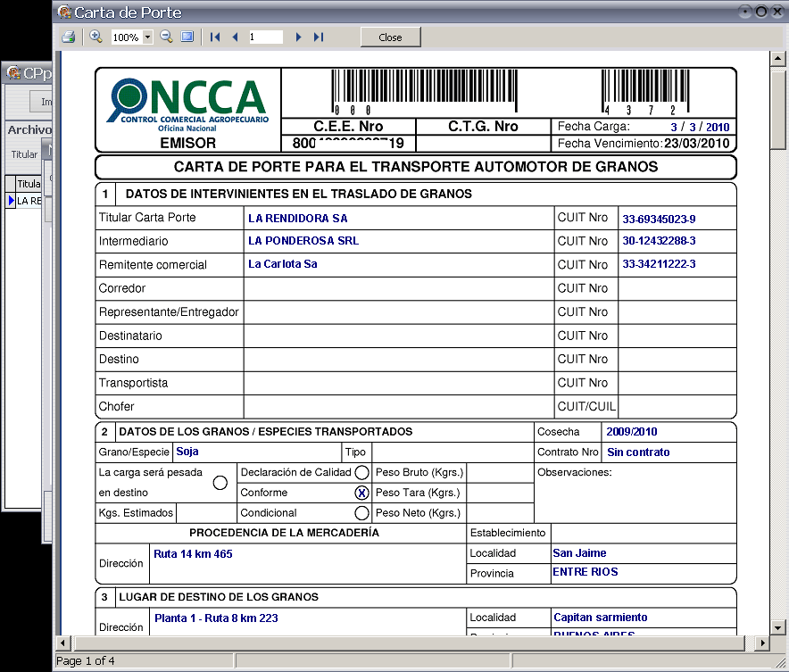Image resolution: width=789 pixels, height=672 pixels.
Task: Click CUIT value 33-69345023-9
Action: [659, 220]
